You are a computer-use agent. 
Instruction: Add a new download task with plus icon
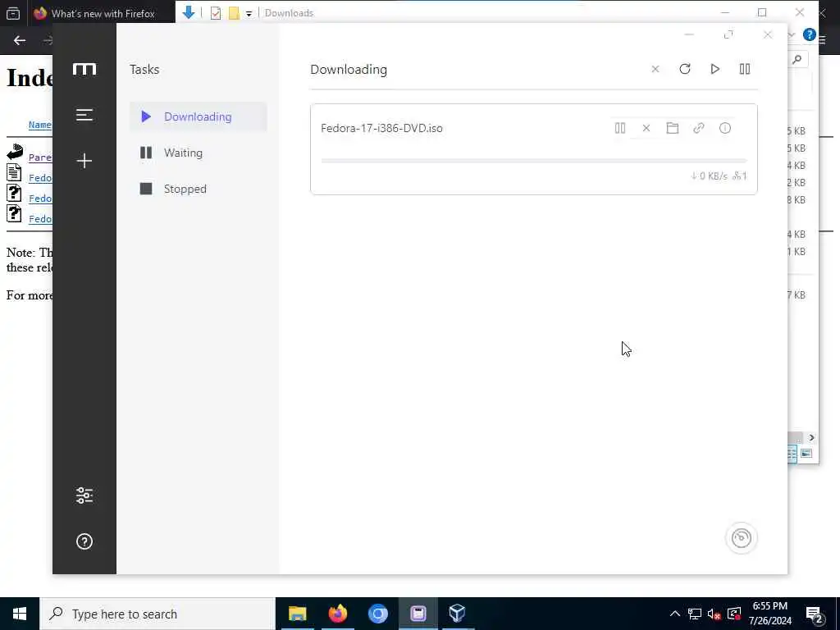coord(84,161)
